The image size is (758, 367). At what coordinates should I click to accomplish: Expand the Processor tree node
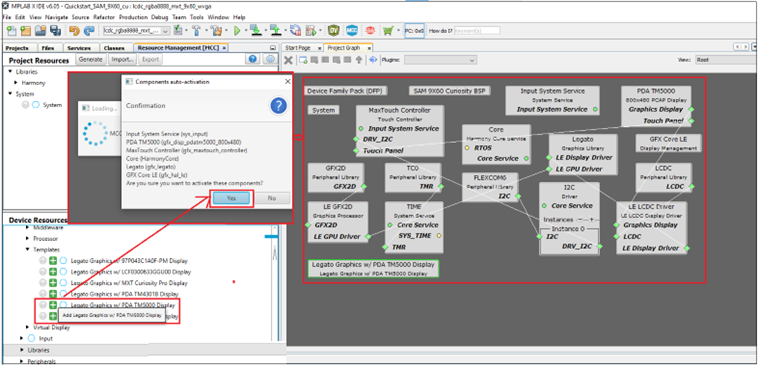[x=28, y=238]
